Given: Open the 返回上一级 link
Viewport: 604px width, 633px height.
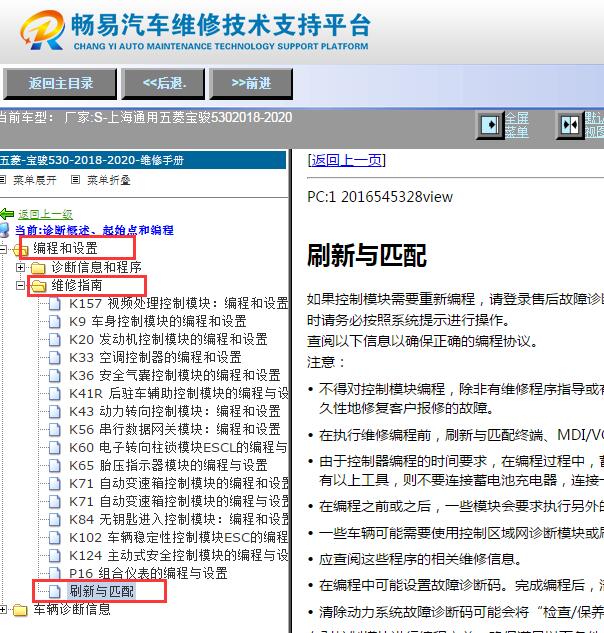Looking at the screenshot, I should [x=45, y=214].
